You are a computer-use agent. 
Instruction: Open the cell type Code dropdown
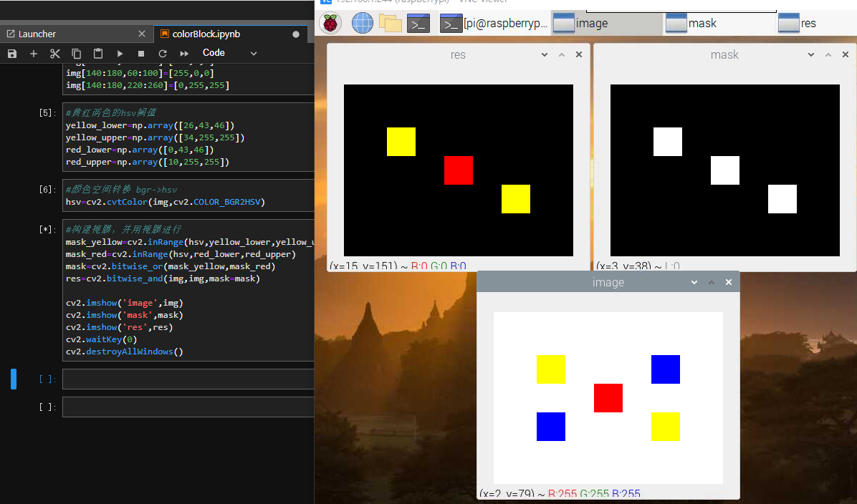[x=229, y=53]
